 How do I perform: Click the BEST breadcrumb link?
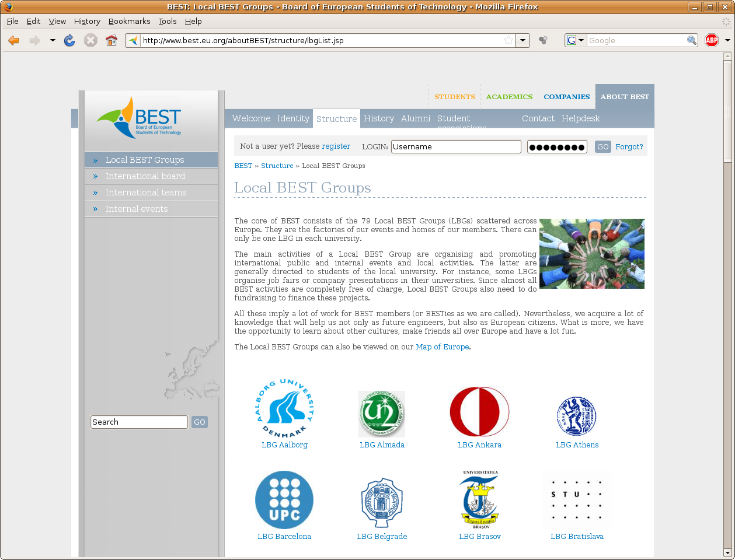[243, 166]
